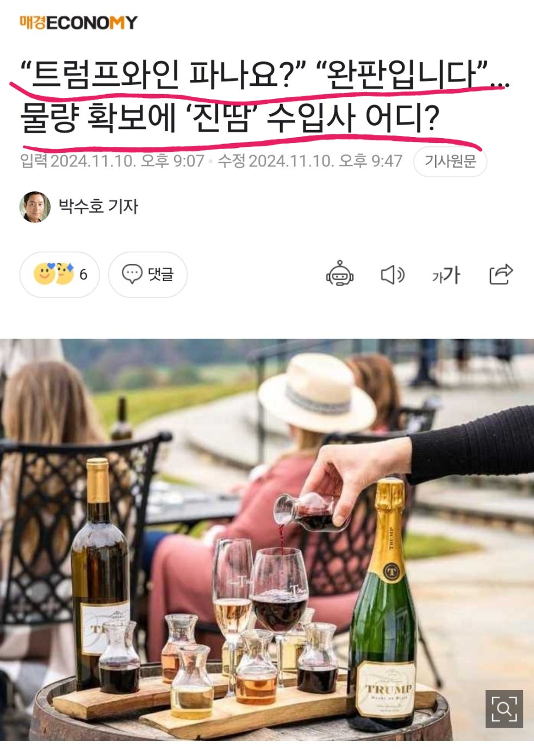Open the AI summary robot icon

tap(340, 274)
